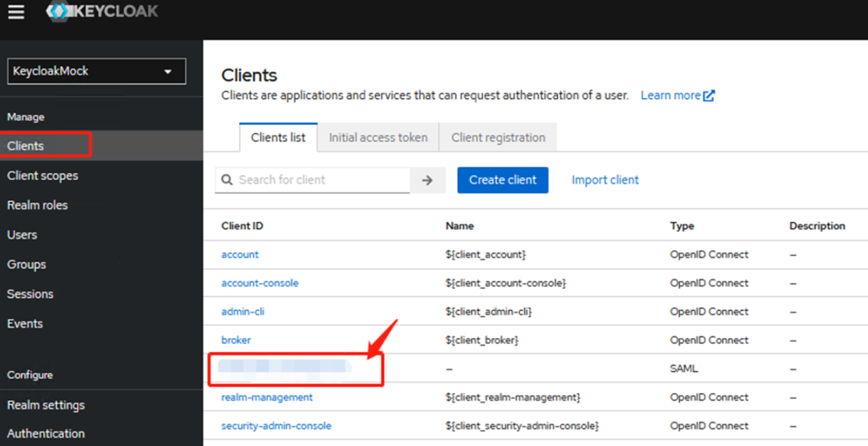This screenshot has height=446, width=868.
Task: Open Realm settings in Configure section
Action: pos(46,405)
